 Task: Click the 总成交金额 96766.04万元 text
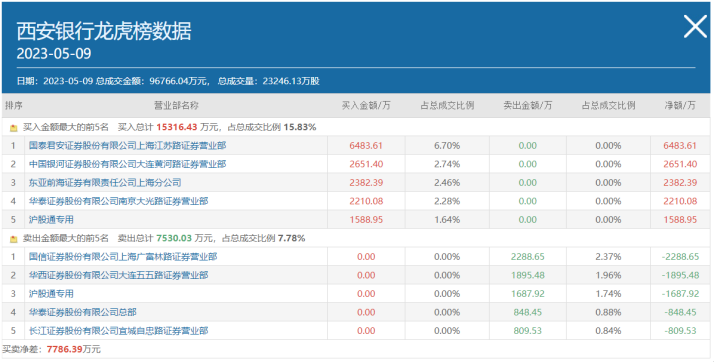tap(152, 81)
